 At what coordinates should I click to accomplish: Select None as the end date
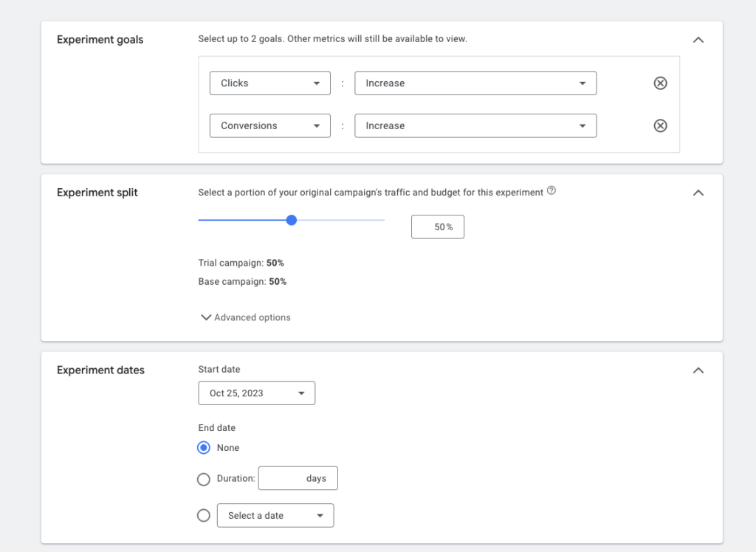[204, 447]
